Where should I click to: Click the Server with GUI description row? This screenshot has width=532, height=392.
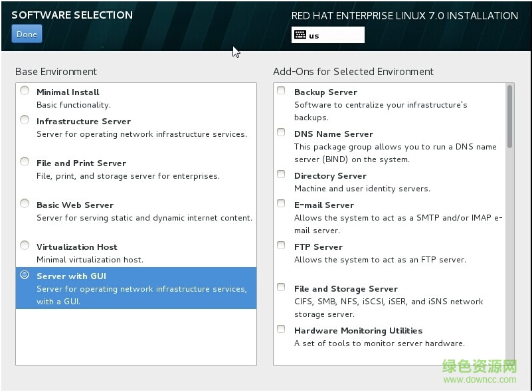coord(141,295)
